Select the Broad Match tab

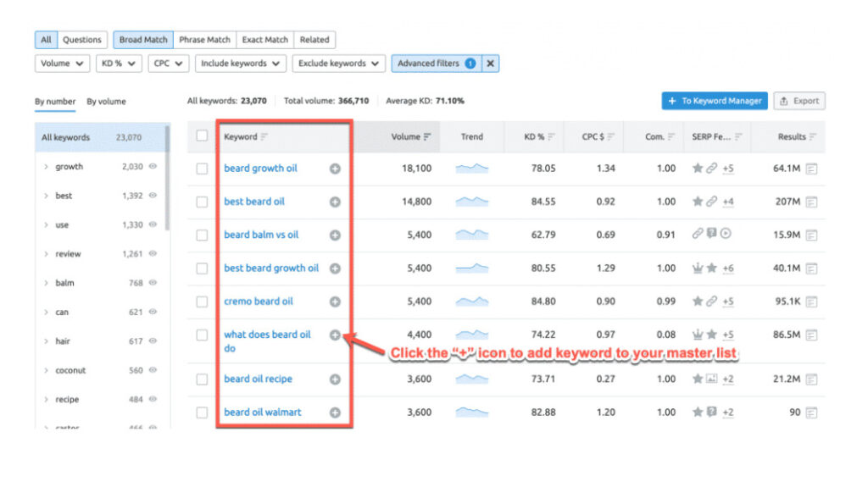pyautogui.click(x=143, y=40)
